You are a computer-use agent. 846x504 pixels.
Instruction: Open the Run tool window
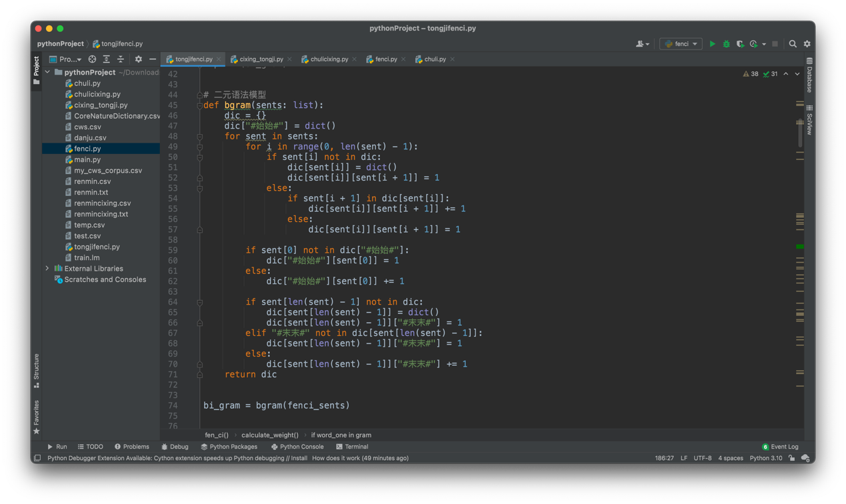57,447
